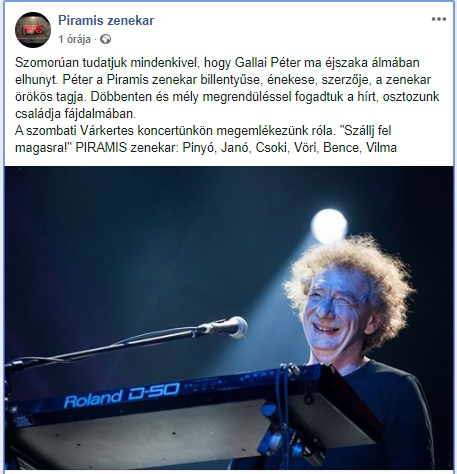Expand the three-dot post options menu
This screenshot has width=457, height=474.
(439, 19)
